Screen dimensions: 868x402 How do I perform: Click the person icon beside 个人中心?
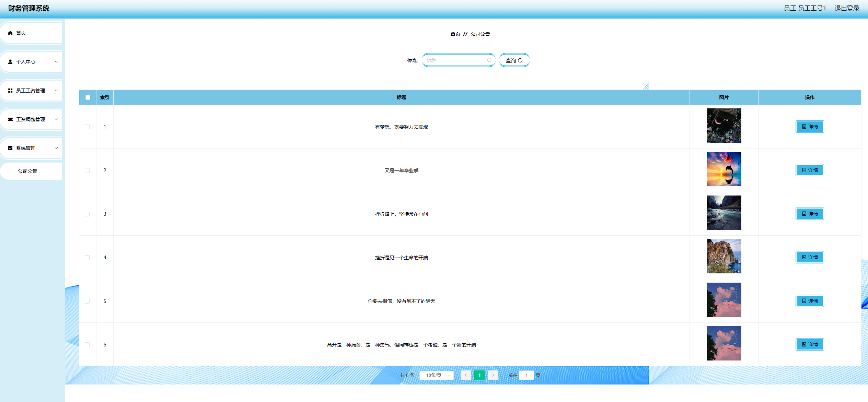point(10,62)
